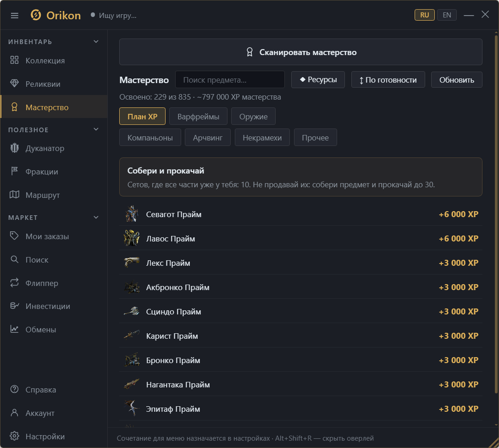The image size is (499, 448).
Task: Change sorting with По готовности button
Action: 388,79
